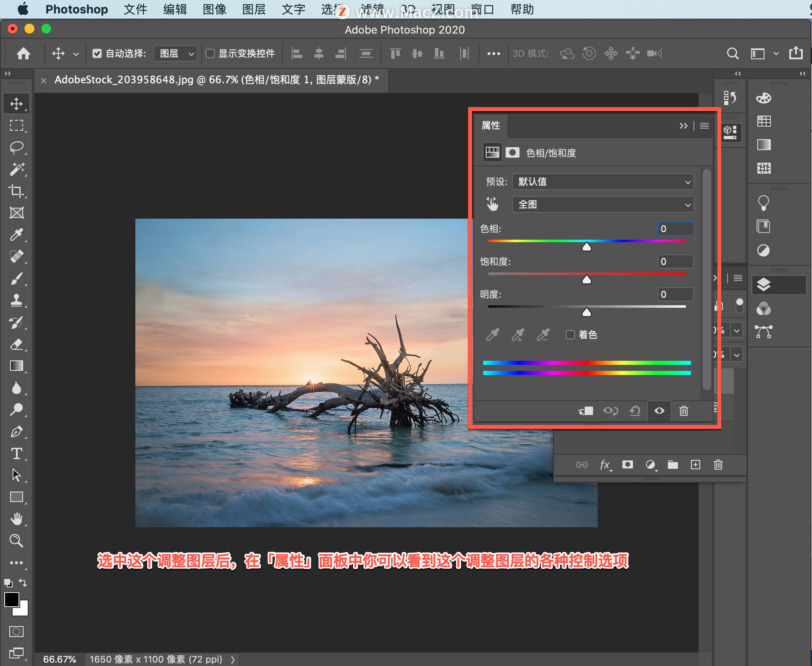Screen dimensions: 812x666
Task: Select the Gradient tool
Action: 16,366
